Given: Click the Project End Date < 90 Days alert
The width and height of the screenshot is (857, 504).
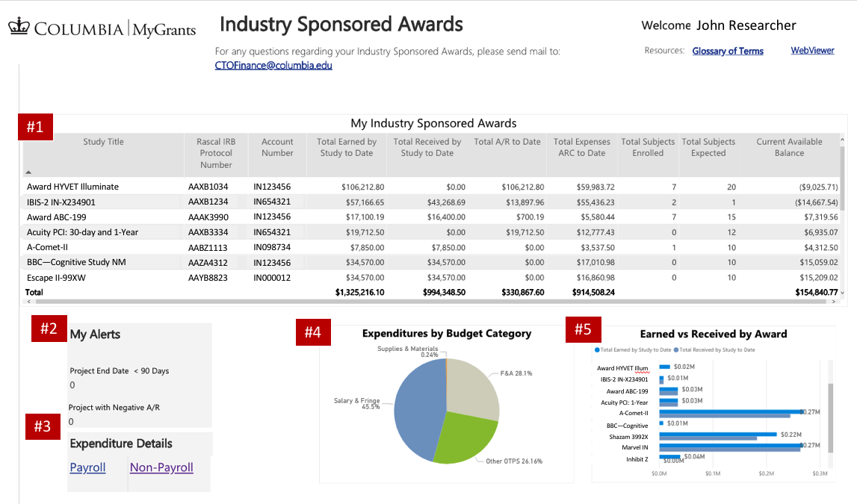Looking at the screenshot, I should (119, 371).
